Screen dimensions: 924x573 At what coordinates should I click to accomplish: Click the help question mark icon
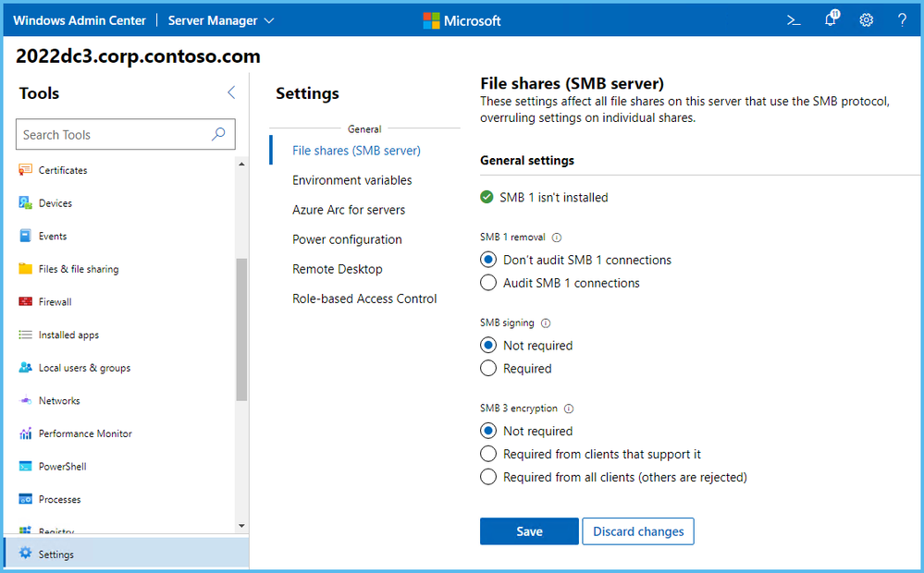[902, 20]
